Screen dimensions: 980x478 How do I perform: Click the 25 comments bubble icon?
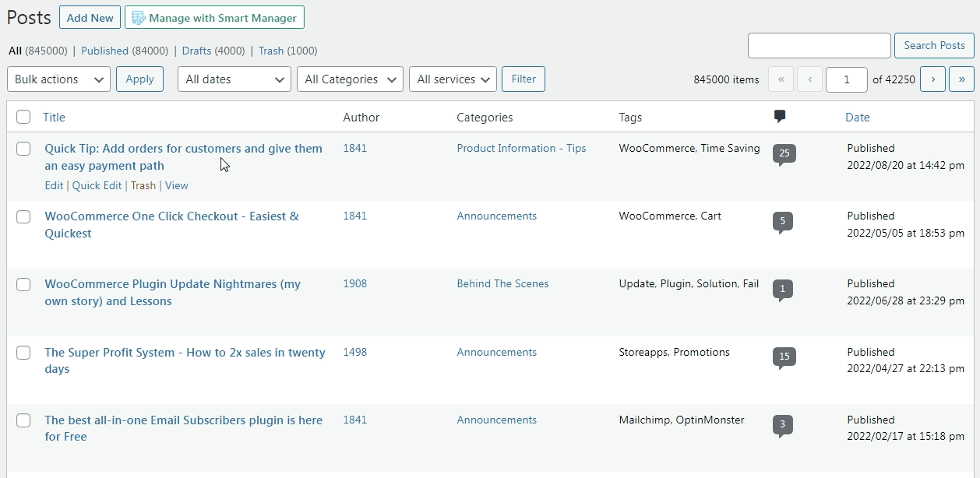click(x=784, y=153)
